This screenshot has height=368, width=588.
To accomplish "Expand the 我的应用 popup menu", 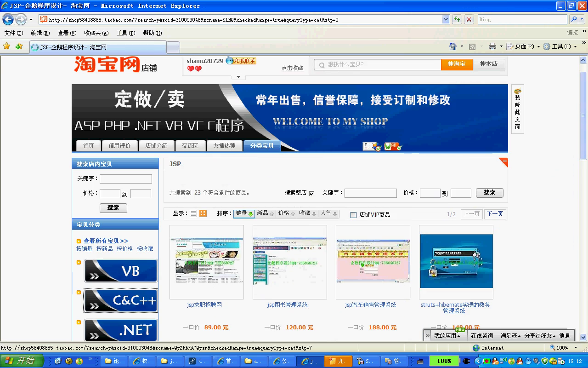I will pyautogui.click(x=447, y=336).
